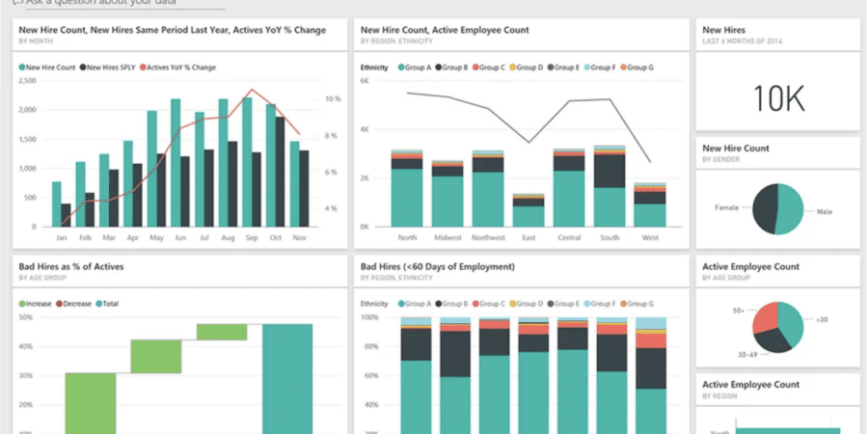Screen dimensions: 868x434
Task: Click Group G legend in the region ethnicity chart
Action: point(637,68)
